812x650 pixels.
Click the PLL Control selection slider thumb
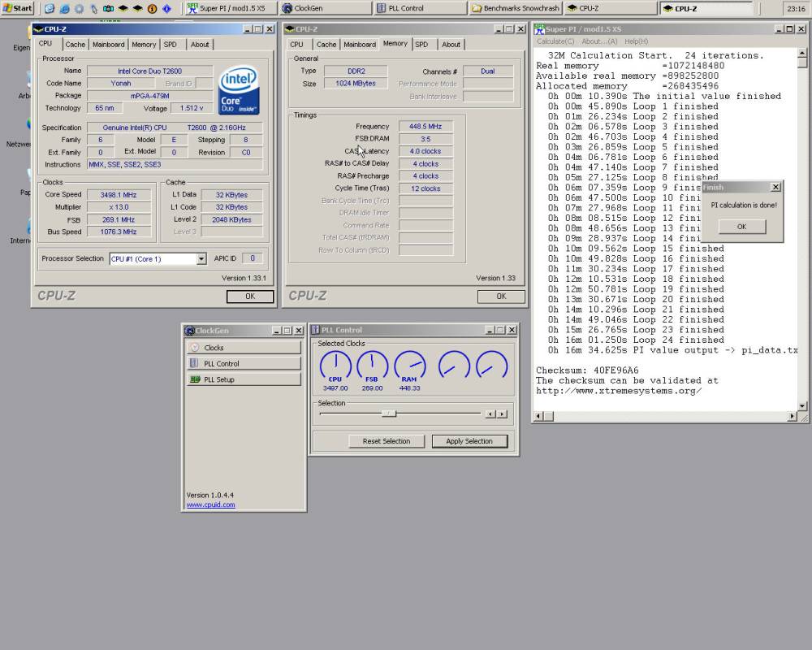(389, 413)
